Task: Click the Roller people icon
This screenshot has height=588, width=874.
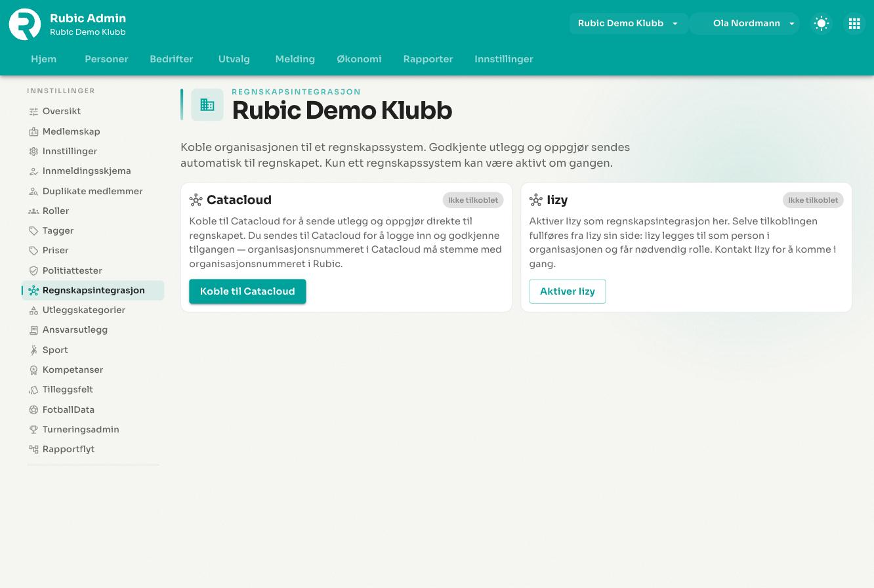Action: point(33,211)
